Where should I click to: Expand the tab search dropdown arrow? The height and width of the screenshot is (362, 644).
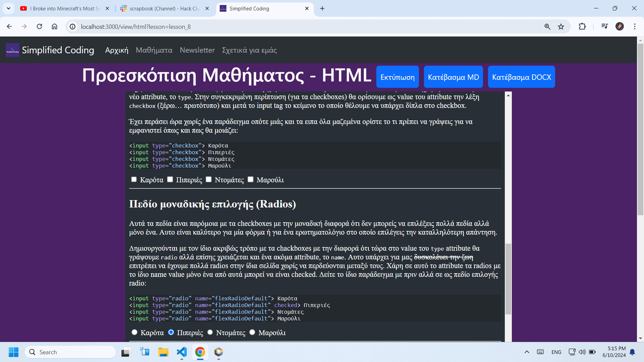9,9
